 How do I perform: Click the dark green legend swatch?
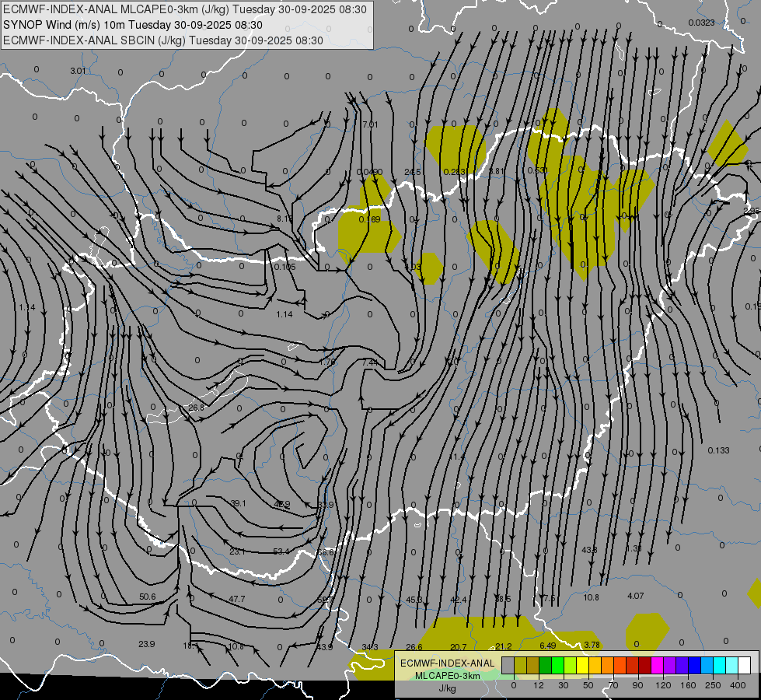click(x=546, y=666)
